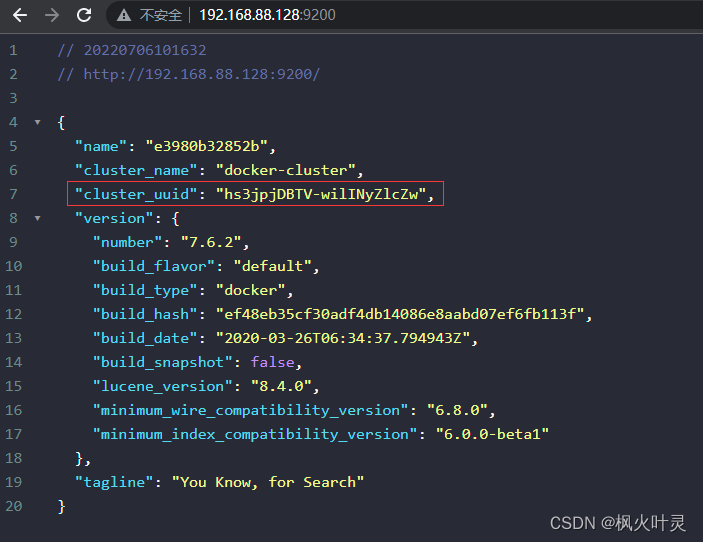703x542 pixels.
Task: Collapse the root JSON object on line 4
Action: 38,122
